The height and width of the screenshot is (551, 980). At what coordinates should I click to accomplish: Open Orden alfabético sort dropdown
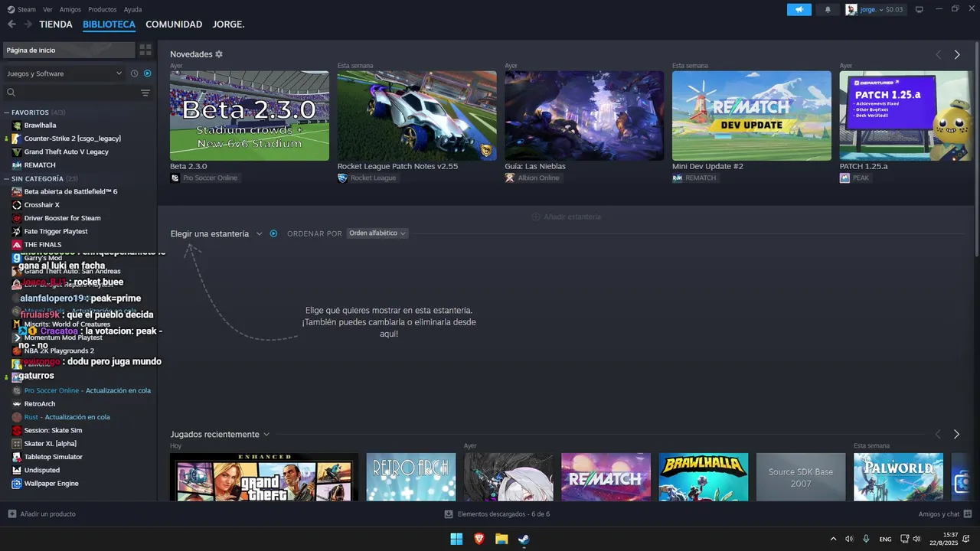point(377,233)
